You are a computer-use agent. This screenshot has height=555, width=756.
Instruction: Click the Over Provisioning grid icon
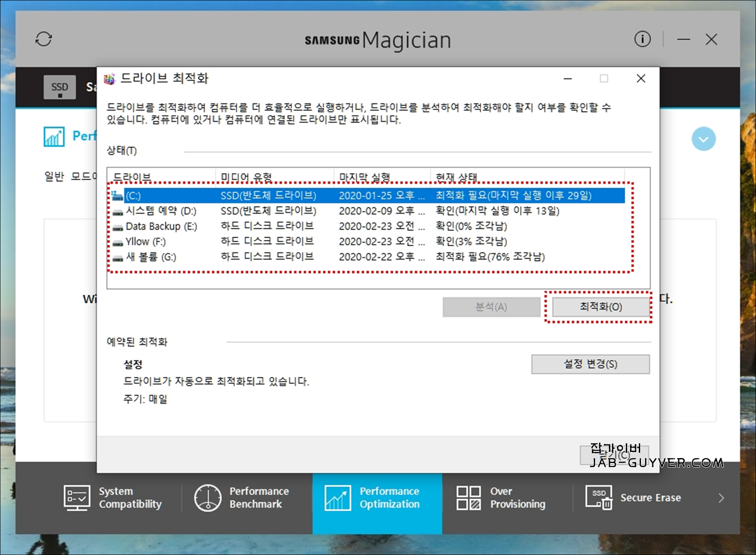click(x=469, y=498)
